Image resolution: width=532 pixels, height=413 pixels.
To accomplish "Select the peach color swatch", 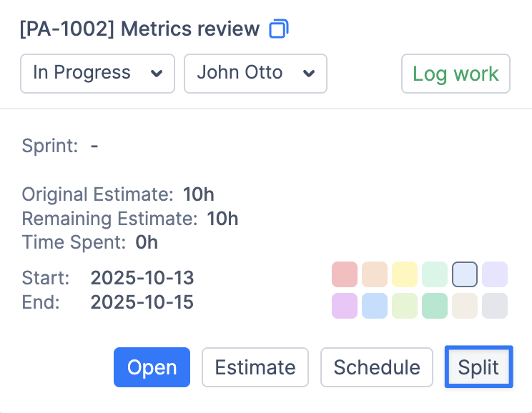I will (375, 274).
